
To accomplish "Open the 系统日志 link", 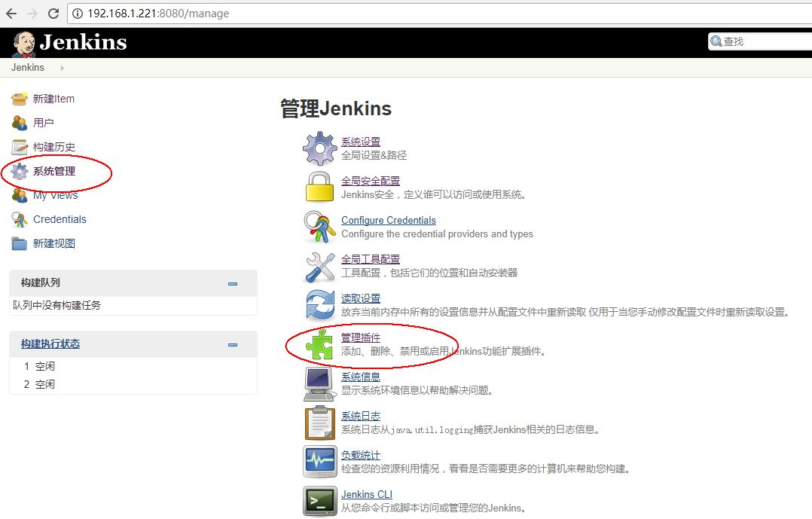I will coord(360,416).
